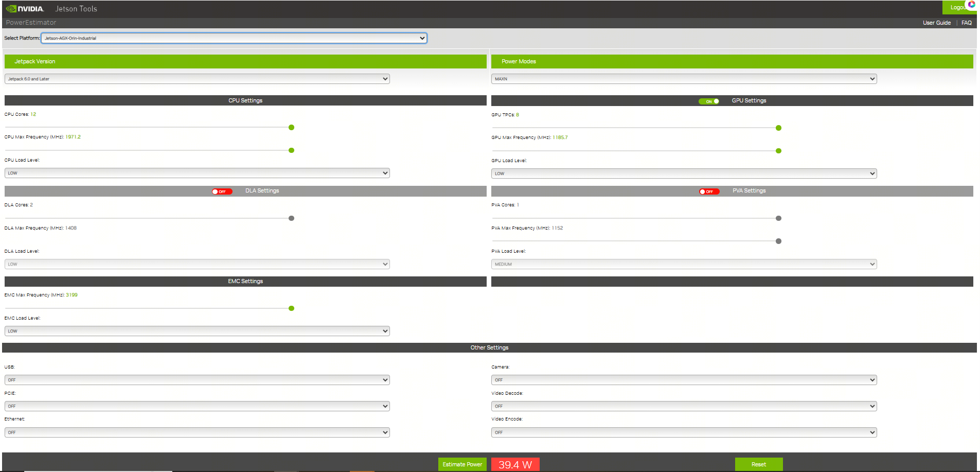
Task: Expand the Jetpack Version dropdown
Action: (197, 79)
